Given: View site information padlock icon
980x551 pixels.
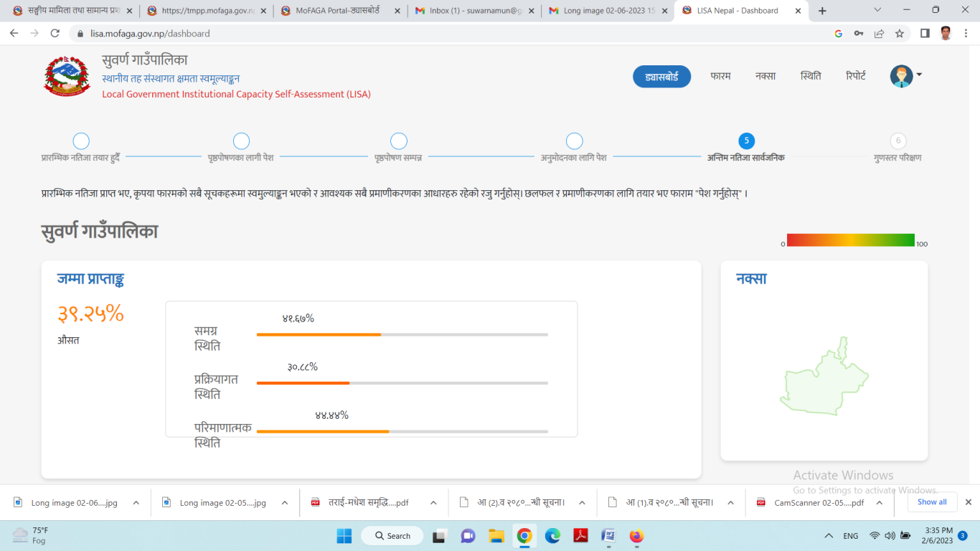Looking at the screenshot, I should [80, 34].
